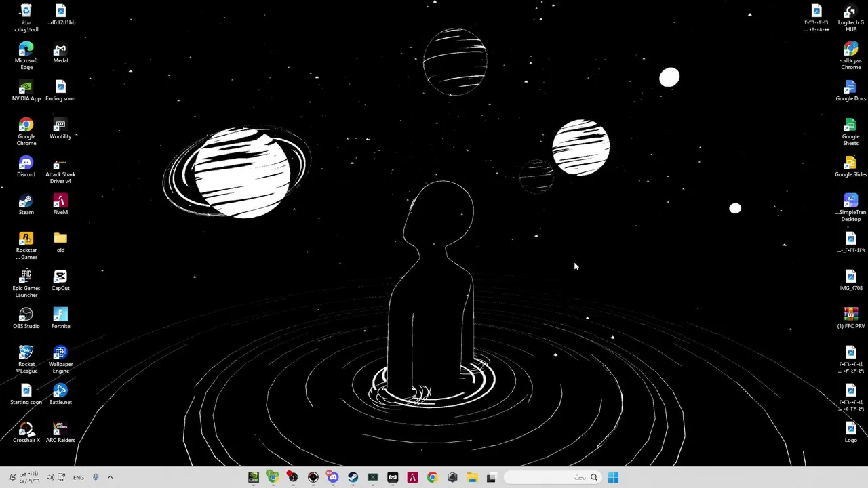Open Medal icon in the taskbar
The width and height of the screenshot is (868, 488).
[x=393, y=477]
